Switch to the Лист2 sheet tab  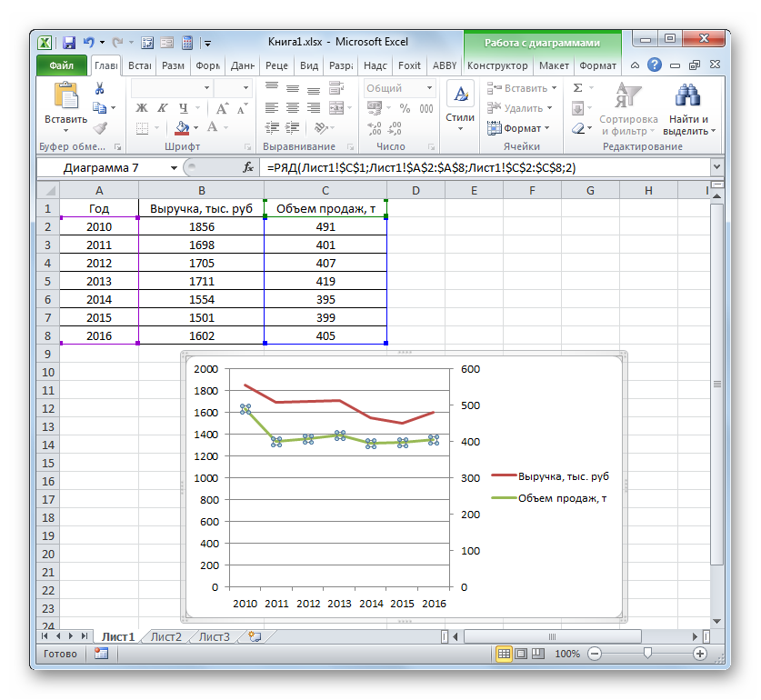pyautogui.click(x=165, y=636)
